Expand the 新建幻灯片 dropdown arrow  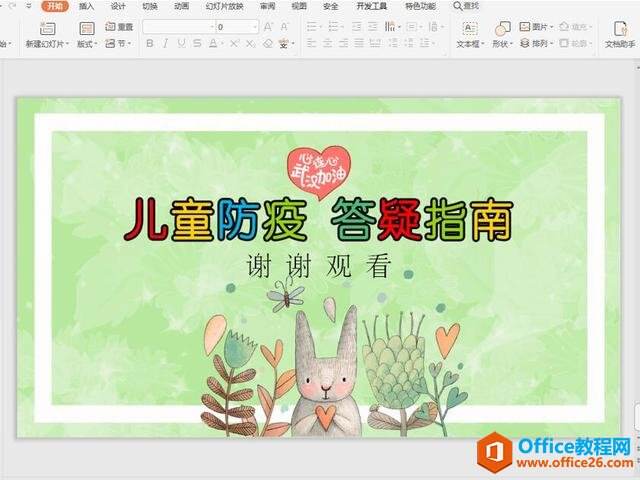(x=67, y=44)
